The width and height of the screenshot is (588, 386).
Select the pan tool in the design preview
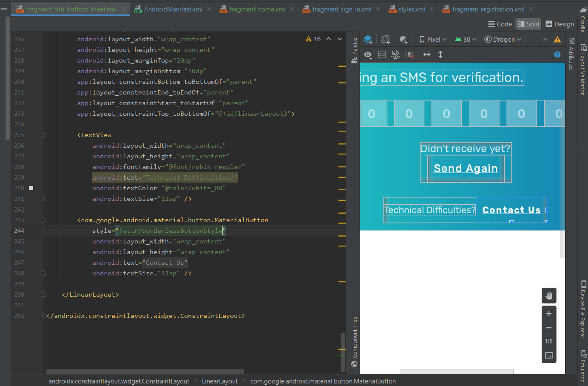(x=549, y=295)
